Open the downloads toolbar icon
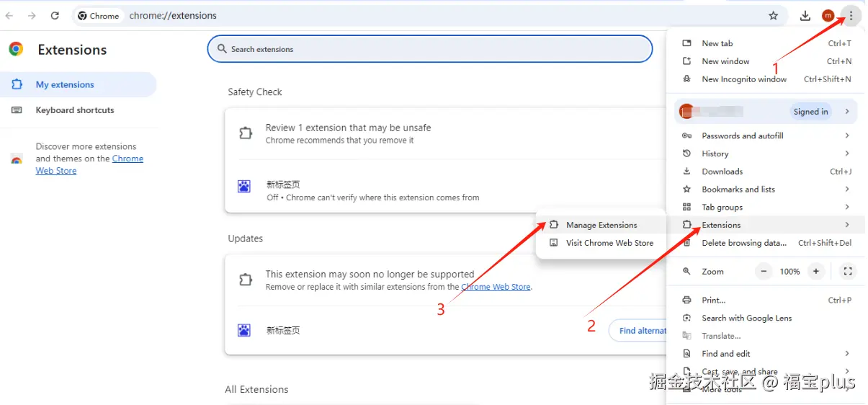This screenshot has width=868, height=405. tap(805, 15)
